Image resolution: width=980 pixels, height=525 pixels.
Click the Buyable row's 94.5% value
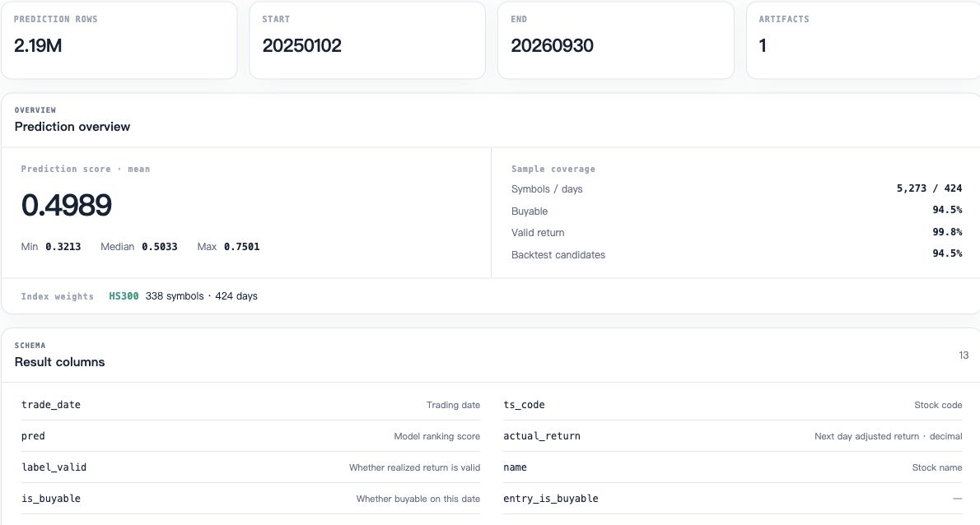click(948, 211)
